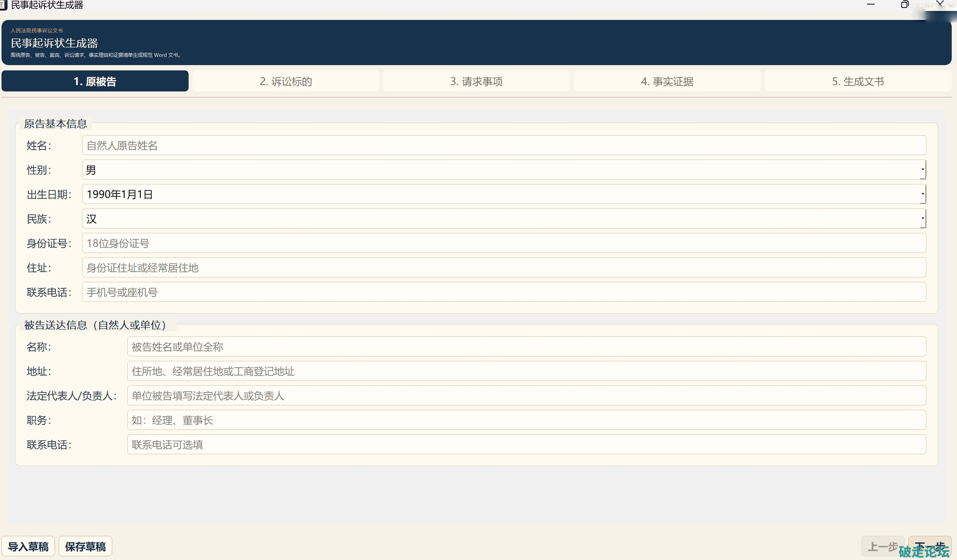Click the defendant 名称 input field
The height and width of the screenshot is (560, 957).
click(526, 347)
